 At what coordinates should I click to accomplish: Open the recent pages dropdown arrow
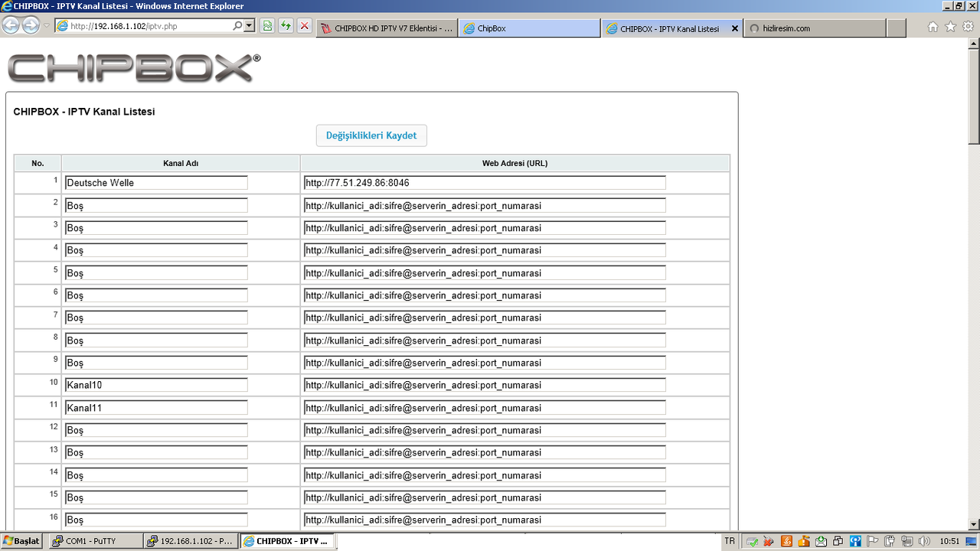point(47,26)
